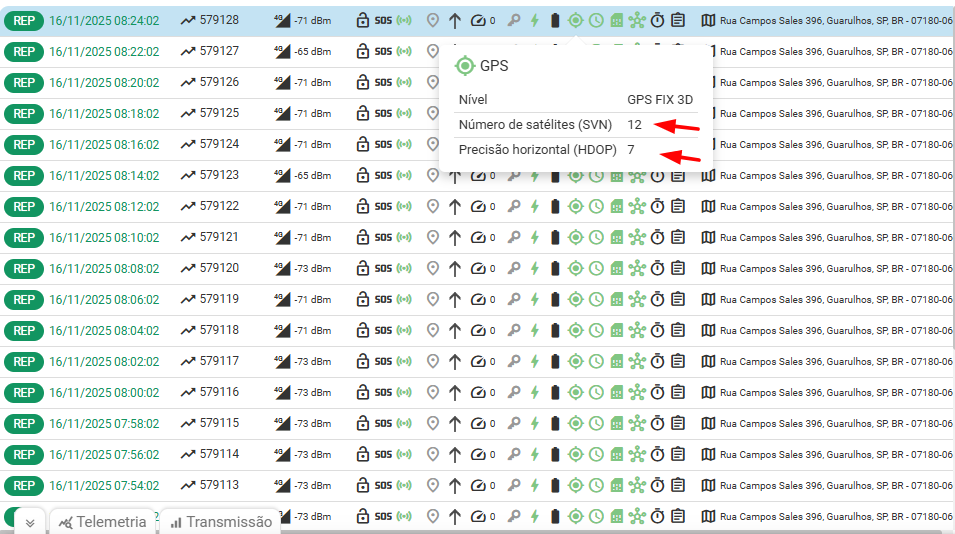Click the location pin icon in the 08:00:02 row

pos(433,393)
